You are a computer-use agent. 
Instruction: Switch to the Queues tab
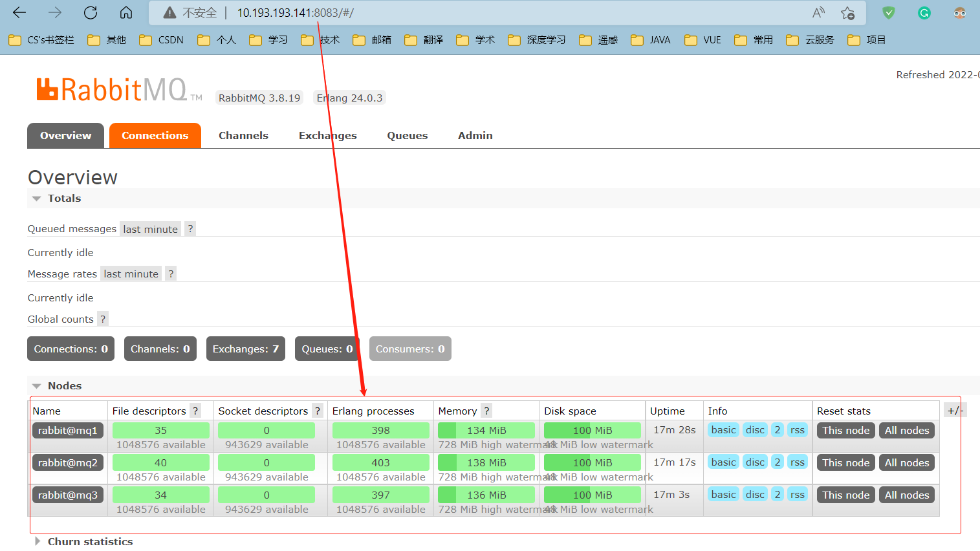[x=408, y=136]
